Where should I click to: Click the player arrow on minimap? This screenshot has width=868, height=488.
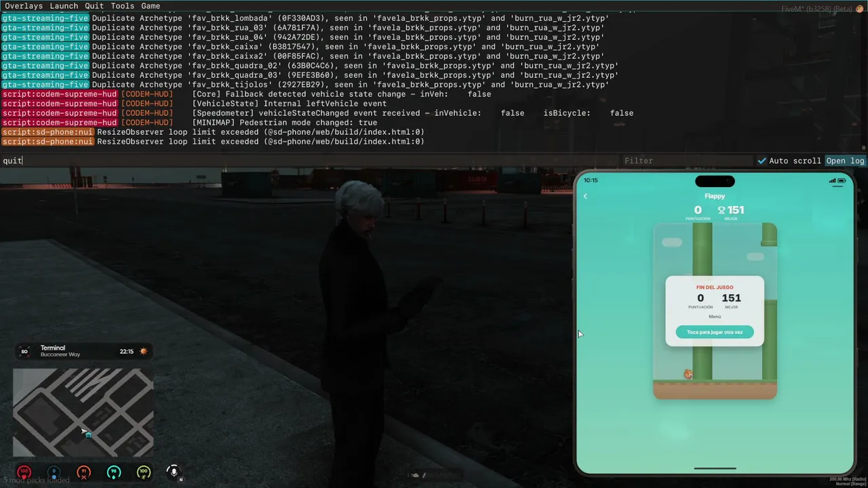[84, 431]
